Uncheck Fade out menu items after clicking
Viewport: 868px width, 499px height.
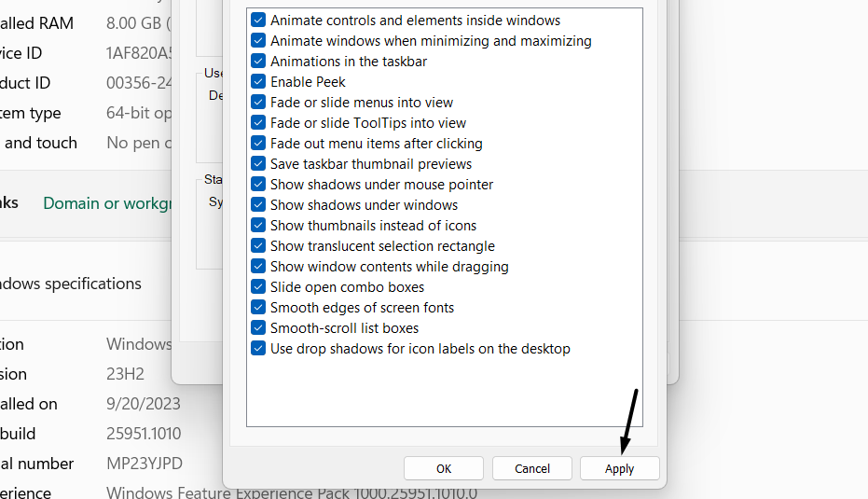[x=258, y=144]
